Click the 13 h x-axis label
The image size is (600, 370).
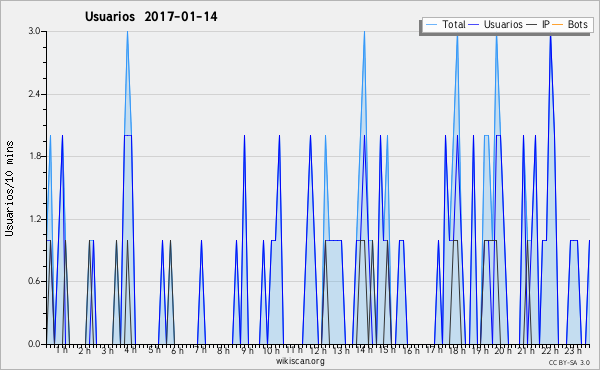(x=341, y=350)
